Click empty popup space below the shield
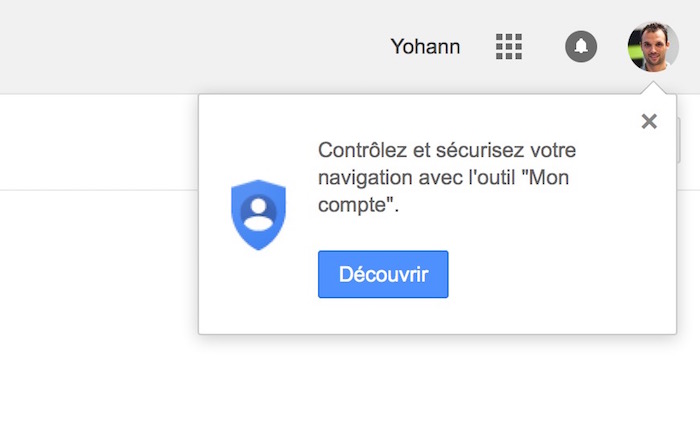700x438 pixels. coord(259,295)
